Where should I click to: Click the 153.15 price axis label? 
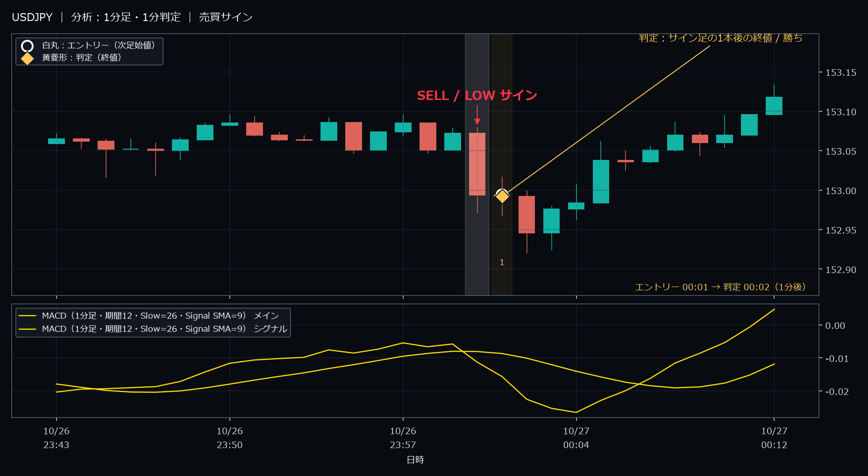pos(841,72)
